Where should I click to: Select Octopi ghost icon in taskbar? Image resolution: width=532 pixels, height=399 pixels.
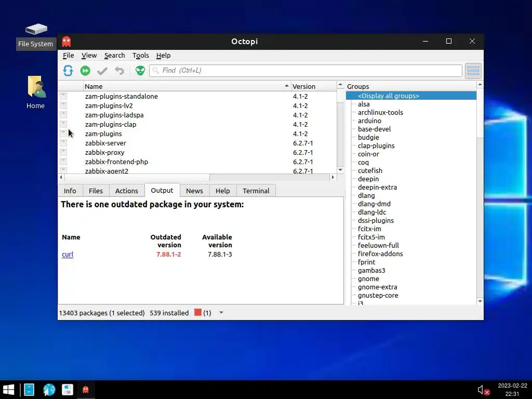[x=86, y=390]
